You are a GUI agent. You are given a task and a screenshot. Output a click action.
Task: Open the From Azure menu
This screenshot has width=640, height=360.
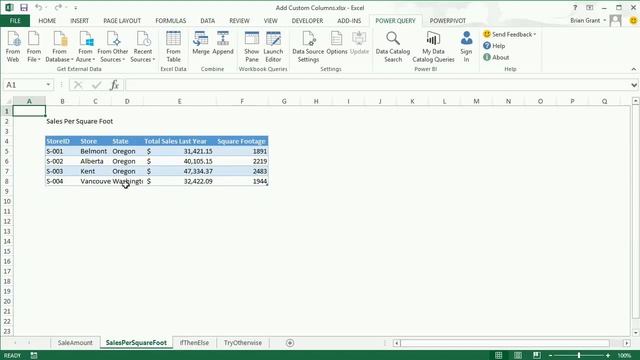(x=85, y=47)
